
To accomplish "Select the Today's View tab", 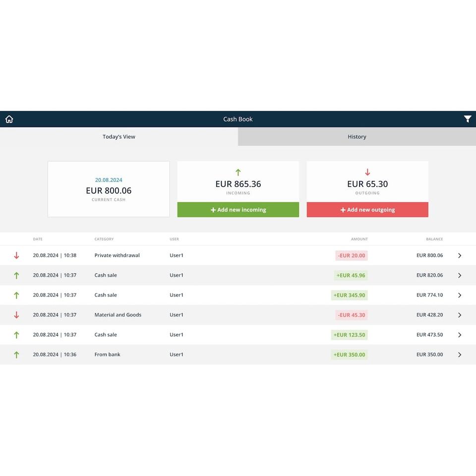I will [119, 137].
